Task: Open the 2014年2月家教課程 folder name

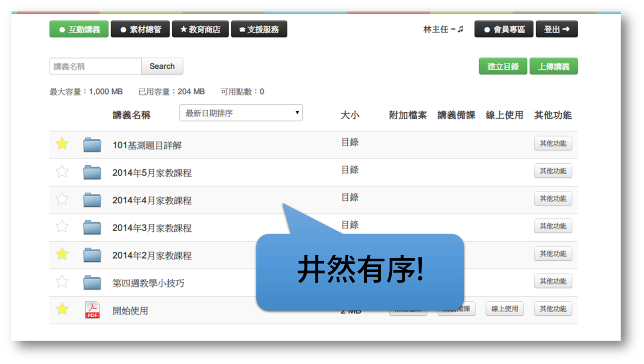Action: (152, 255)
